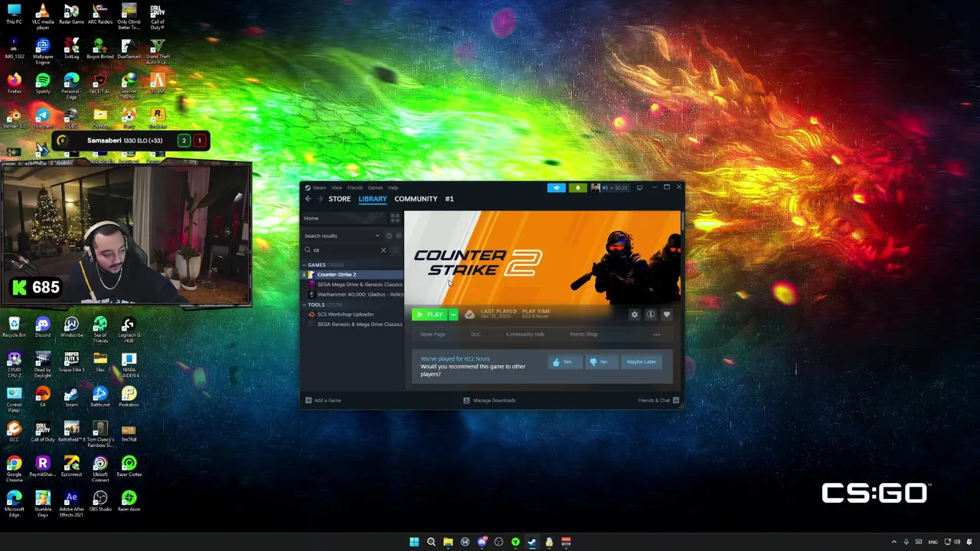980x551 pixels.
Task: Open the Store Page link for Counter-Strike 2
Action: pyautogui.click(x=433, y=334)
